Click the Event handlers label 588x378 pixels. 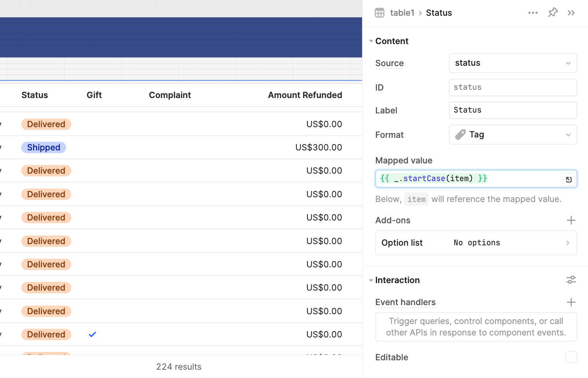point(405,302)
